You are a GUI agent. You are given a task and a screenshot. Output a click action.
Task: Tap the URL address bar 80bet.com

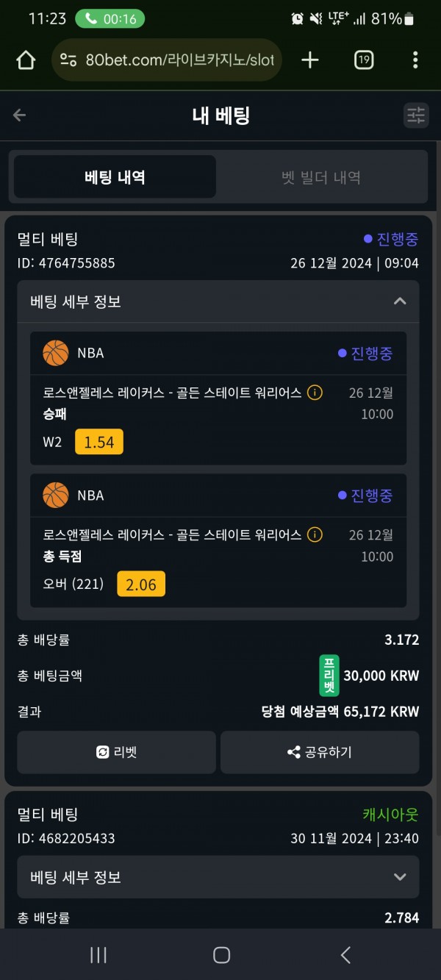[167, 60]
